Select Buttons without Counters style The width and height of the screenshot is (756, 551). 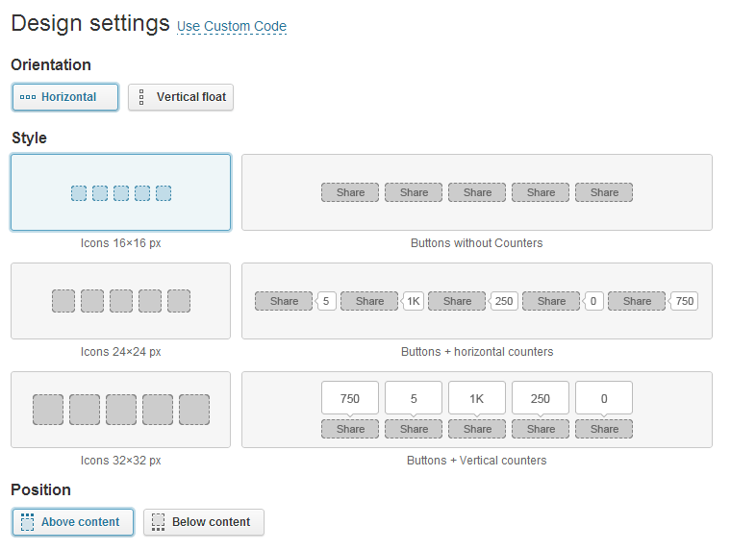pos(477,192)
